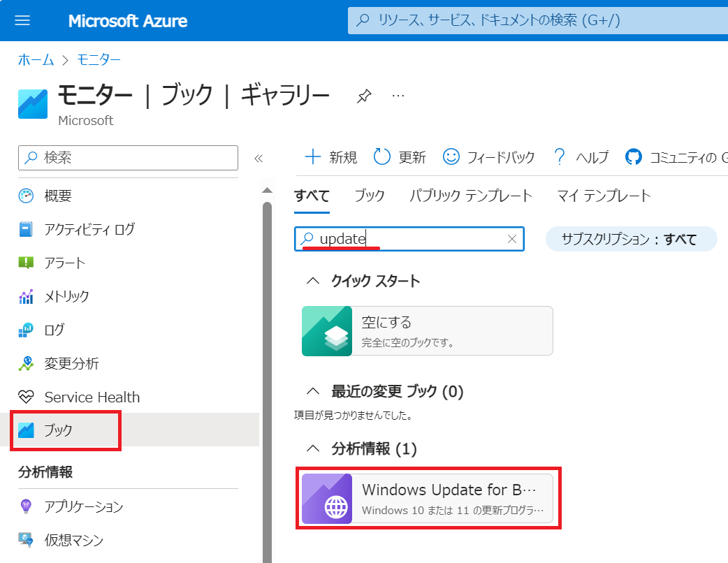Pin this blade using the pin icon
This screenshot has width=728, height=563.
[x=364, y=96]
